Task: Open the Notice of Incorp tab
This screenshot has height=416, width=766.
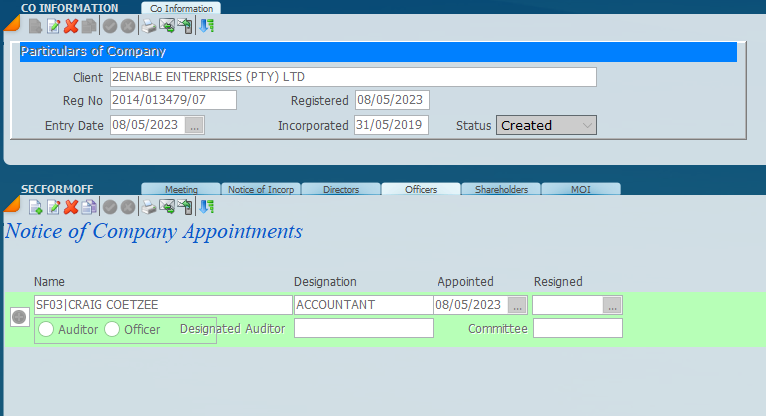Action: [260, 189]
